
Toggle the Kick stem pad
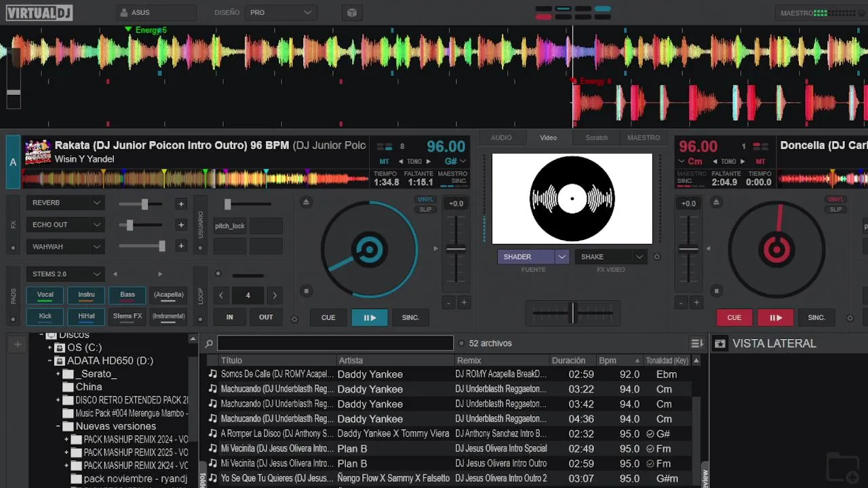45,317
